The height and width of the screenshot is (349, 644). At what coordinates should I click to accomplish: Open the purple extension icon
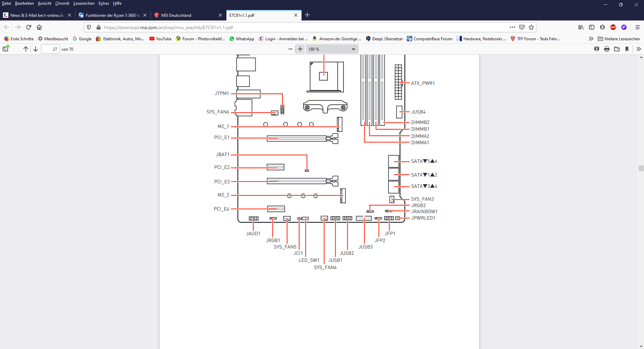coord(624,27)
